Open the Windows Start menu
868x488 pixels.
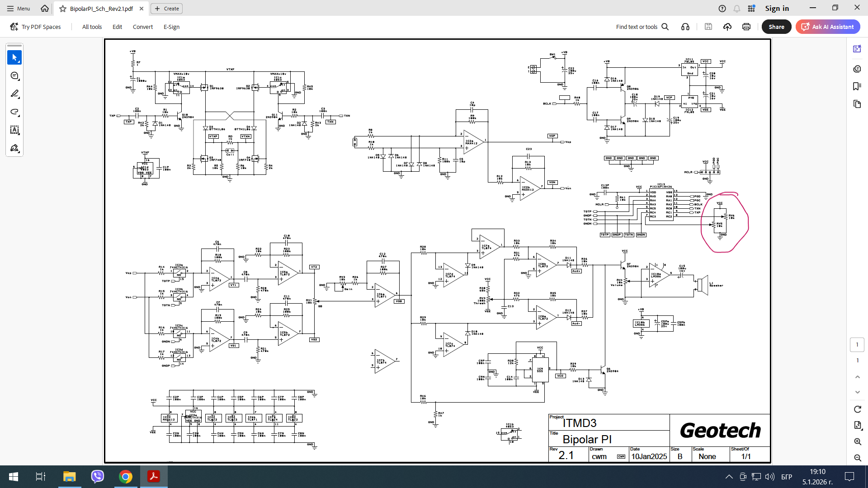(14, 477)
